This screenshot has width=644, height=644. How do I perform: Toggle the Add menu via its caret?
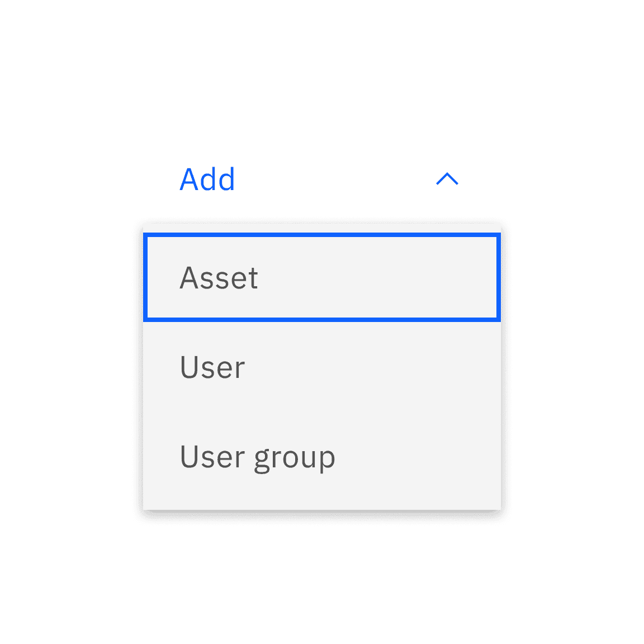(x=447, y=179)
